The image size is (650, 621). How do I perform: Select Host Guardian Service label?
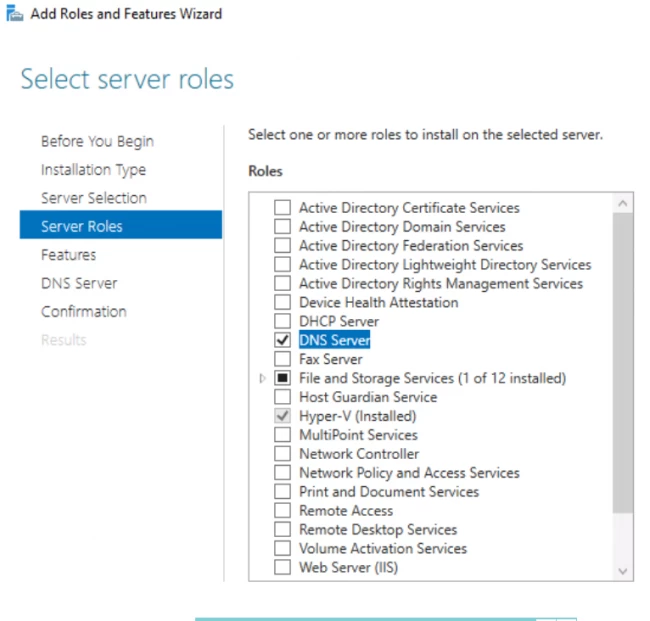[368, 397]
